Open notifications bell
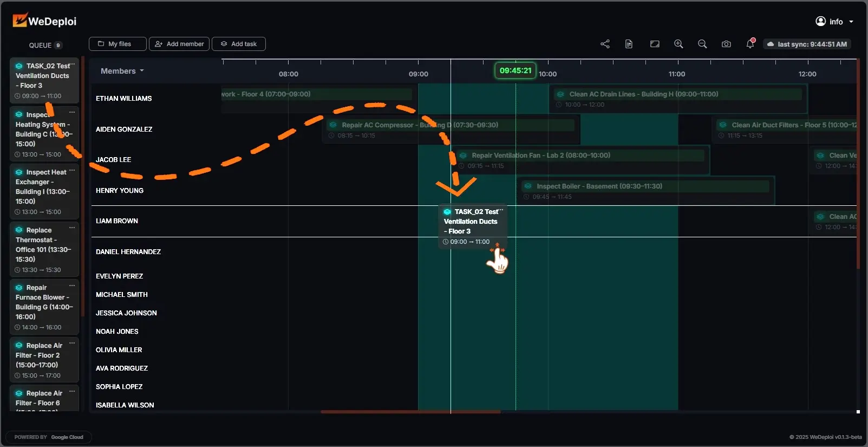Image resolution: width=868 pixels, height=447 pixels. coord(750,44)
